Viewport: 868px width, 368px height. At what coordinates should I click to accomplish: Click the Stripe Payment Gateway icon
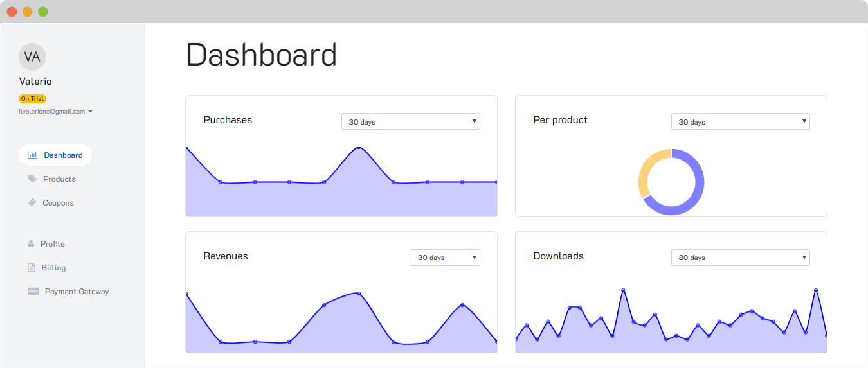tap(33, 291)
